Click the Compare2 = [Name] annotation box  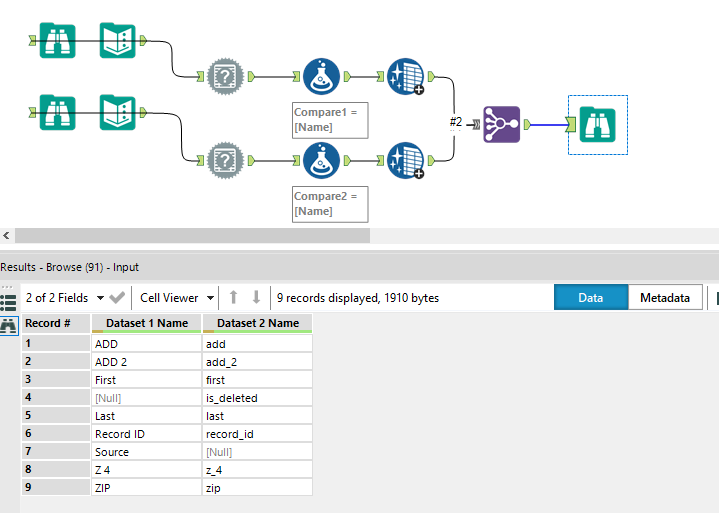[330, 204]
